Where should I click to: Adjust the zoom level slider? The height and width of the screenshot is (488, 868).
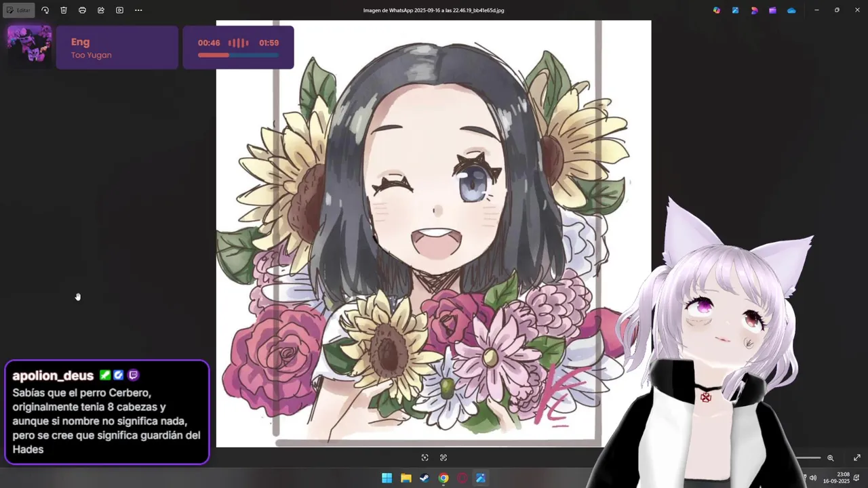[x=807, y=458]
